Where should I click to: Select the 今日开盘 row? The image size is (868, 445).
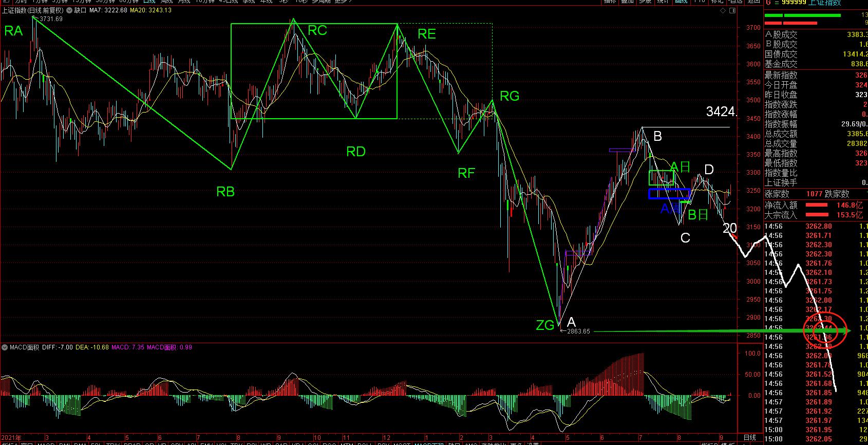pos(816,85)
